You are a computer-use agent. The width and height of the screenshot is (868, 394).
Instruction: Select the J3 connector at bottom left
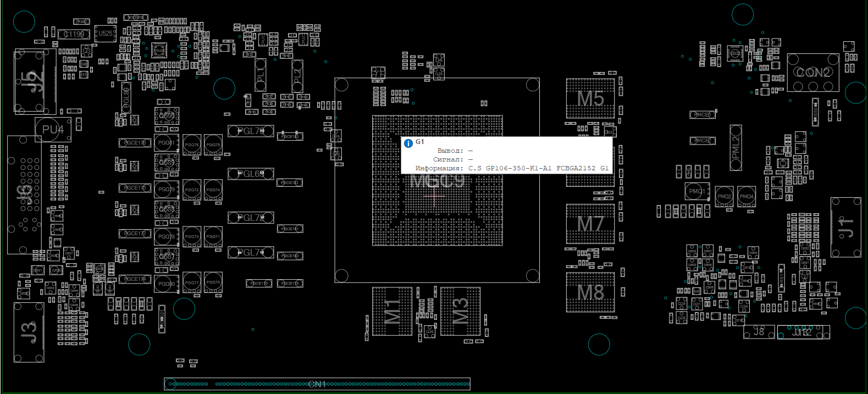click(x=29, y=332)
